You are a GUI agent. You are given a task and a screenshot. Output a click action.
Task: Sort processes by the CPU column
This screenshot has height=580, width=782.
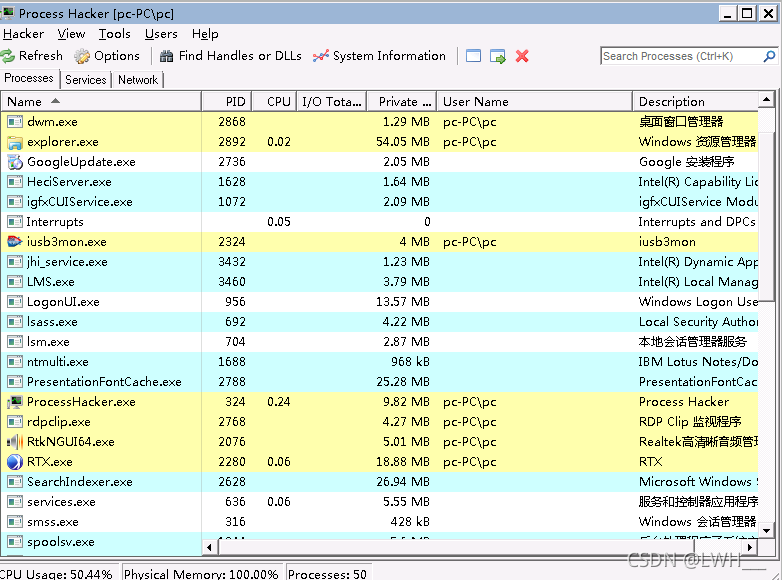[274, 102]
